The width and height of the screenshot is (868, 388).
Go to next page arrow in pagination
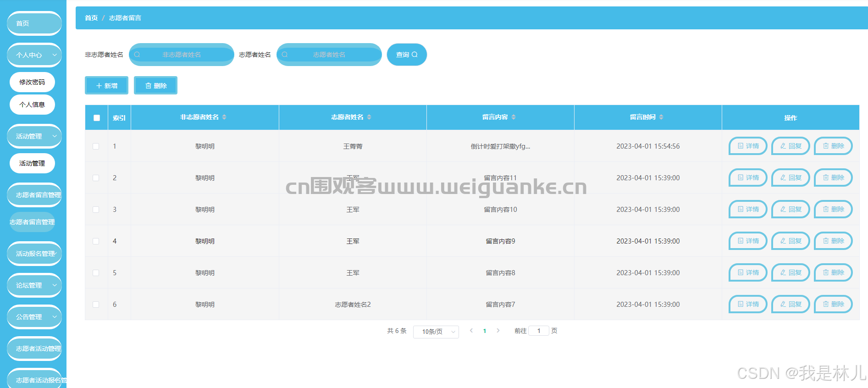(x=498, y=331)
